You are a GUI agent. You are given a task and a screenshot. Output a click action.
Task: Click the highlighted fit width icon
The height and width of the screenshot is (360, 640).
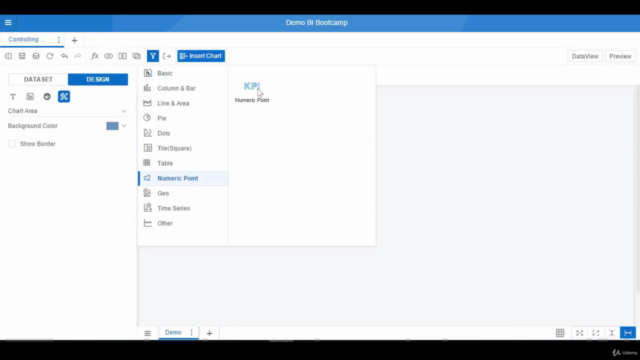point(628,333)
